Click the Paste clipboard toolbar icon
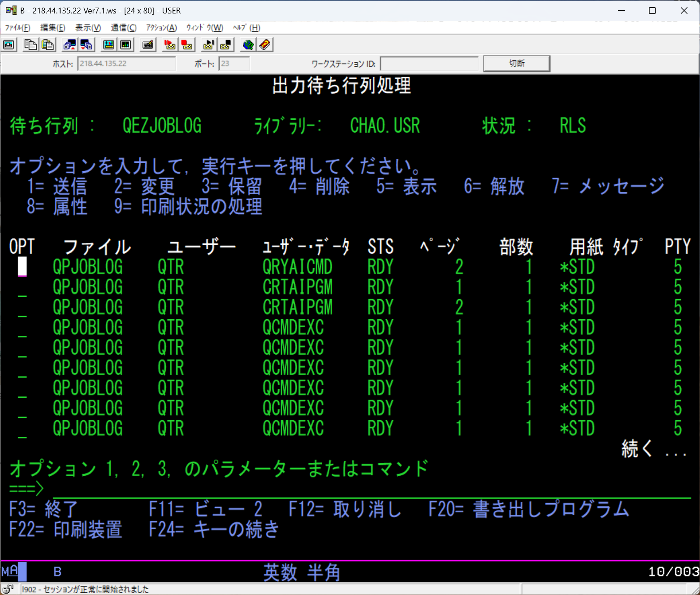700x595 pixels. click(48, 44)
